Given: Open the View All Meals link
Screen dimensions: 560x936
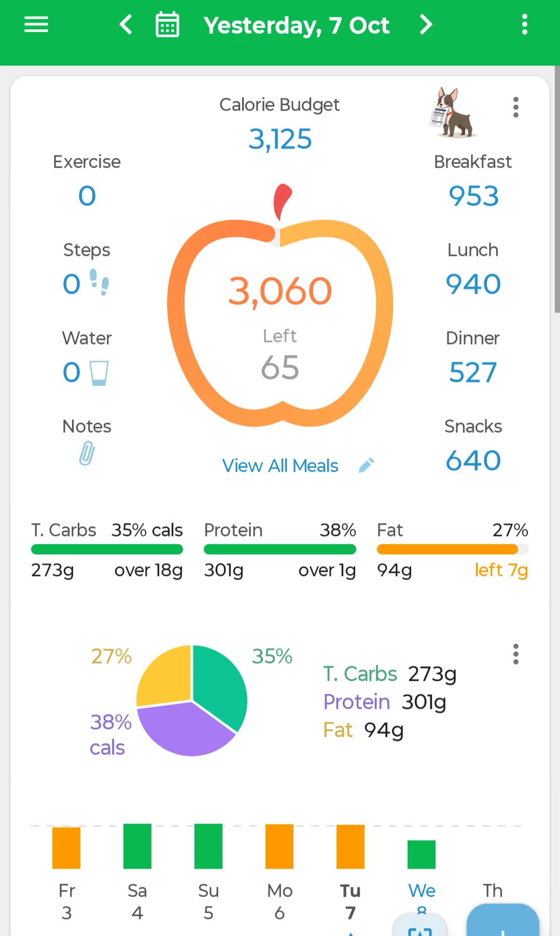Looking at the screenshot, I should coord(280,465).
